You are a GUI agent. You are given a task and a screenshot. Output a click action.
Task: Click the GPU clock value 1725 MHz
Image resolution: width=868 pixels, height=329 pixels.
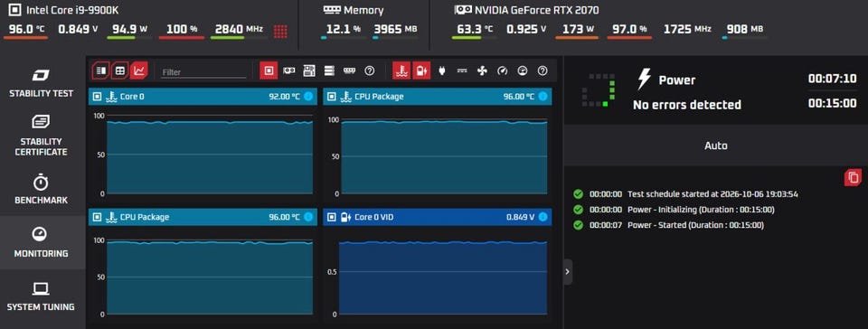(x=687, y=29)
